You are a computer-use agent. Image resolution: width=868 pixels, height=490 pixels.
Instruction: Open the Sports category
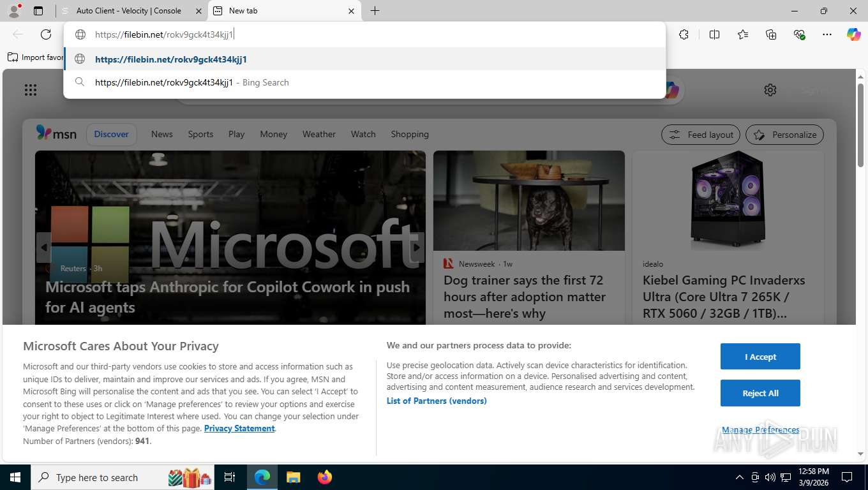pyautogui.click(x=200, y=134)
